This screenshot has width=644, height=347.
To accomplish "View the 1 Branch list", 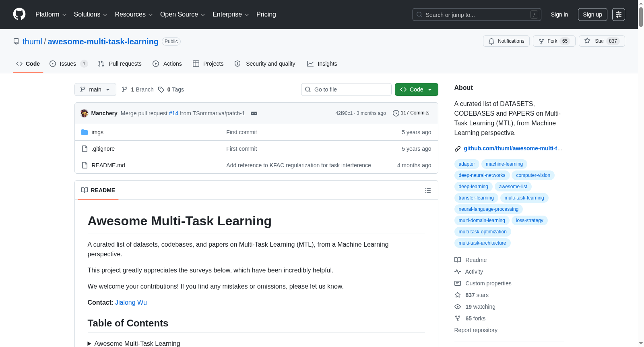I will 138,89.
